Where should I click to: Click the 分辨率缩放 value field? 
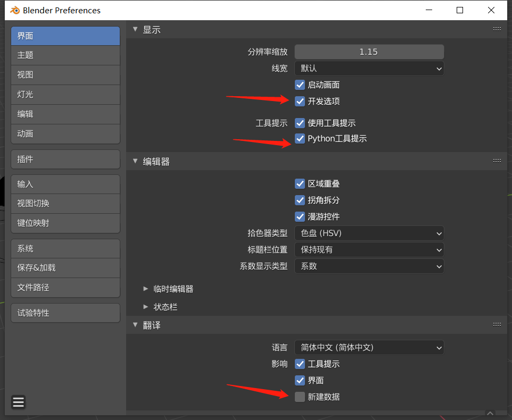pos(369,52)
